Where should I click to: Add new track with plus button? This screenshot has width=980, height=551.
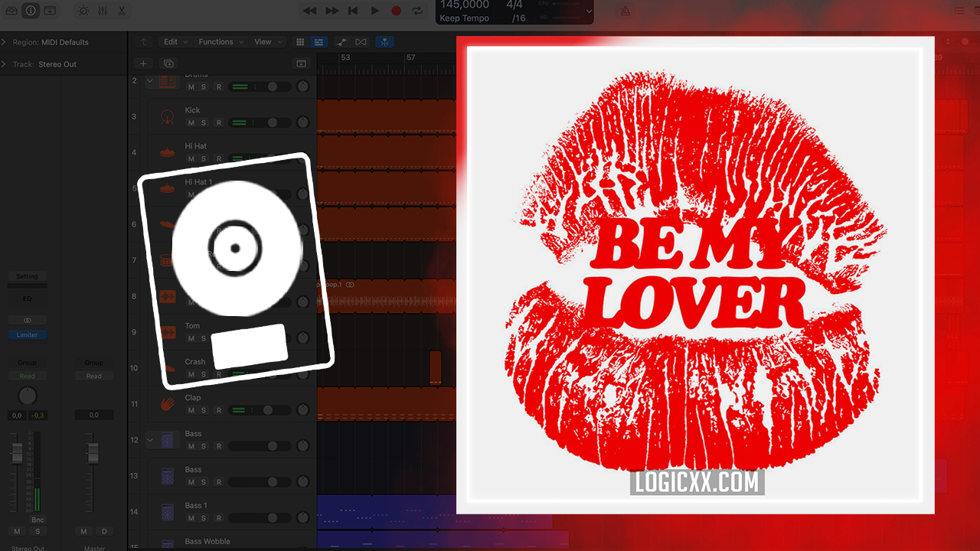(143, 64)
